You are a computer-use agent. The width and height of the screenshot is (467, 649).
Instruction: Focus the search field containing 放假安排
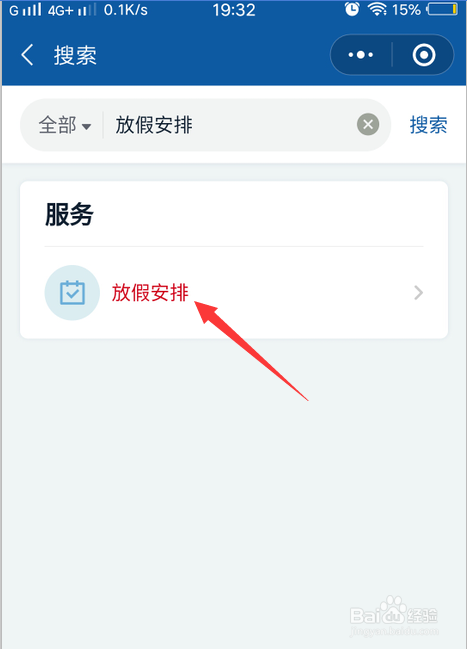230,125
